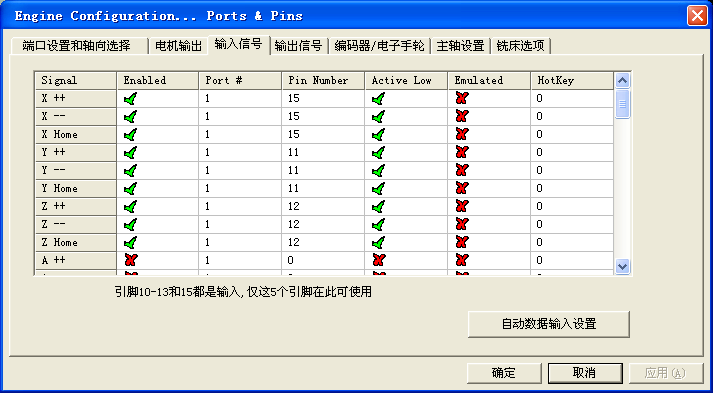Open the 编码器/电子手轮 tab
The width and height of the screenshot is (713, 393).
(379, 46)
